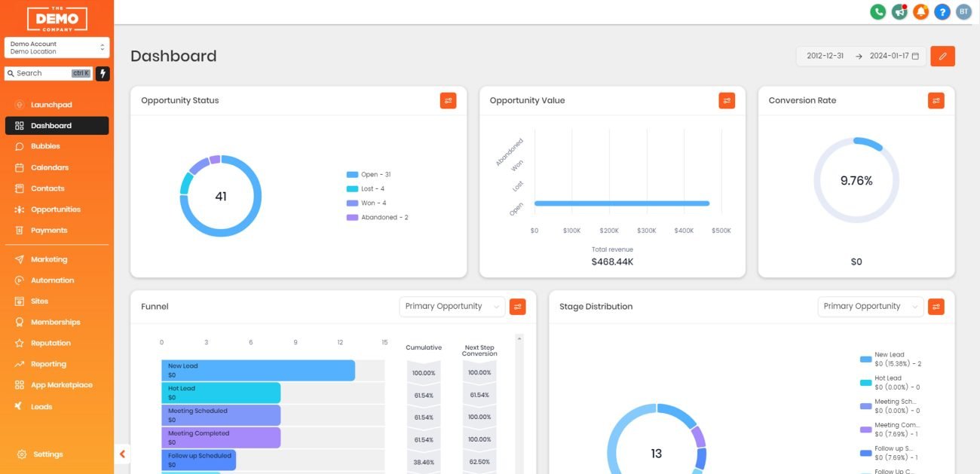980x474 pixels.
Task: Open Stage Distribution filter settings icon
Action: (x=936, y=307)
